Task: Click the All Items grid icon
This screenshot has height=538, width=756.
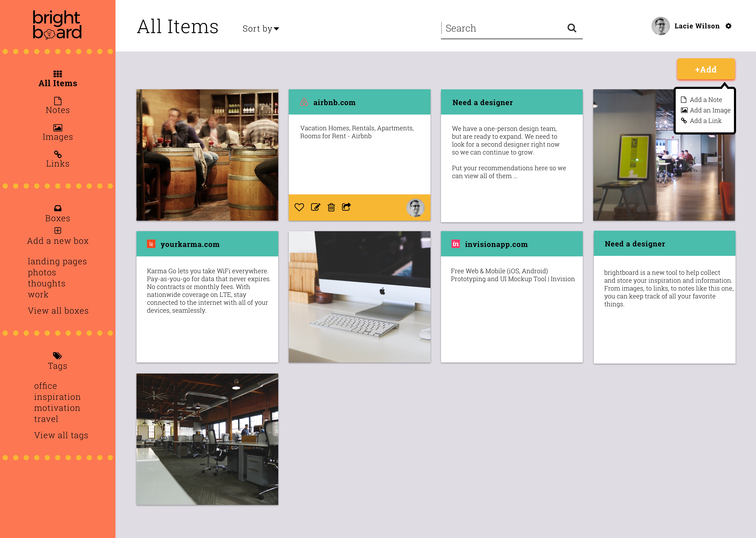Action: click(58, 74)
